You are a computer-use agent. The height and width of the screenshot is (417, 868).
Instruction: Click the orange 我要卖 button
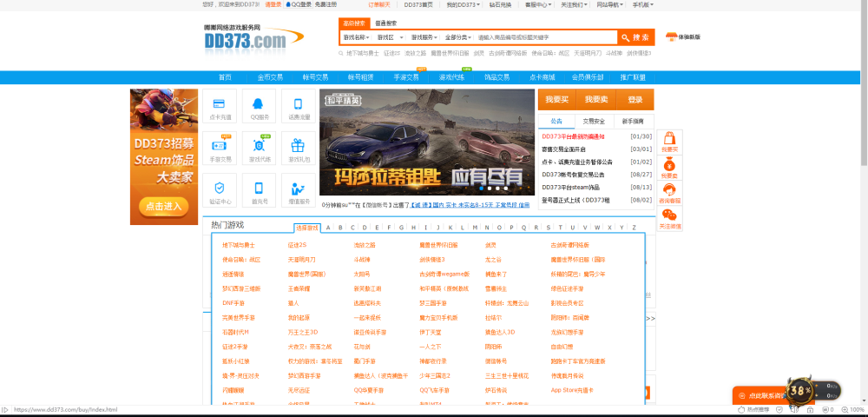(x=596, y=100)
